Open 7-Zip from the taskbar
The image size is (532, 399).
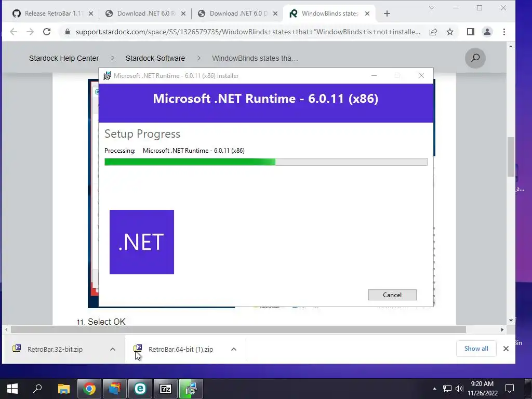166,389
